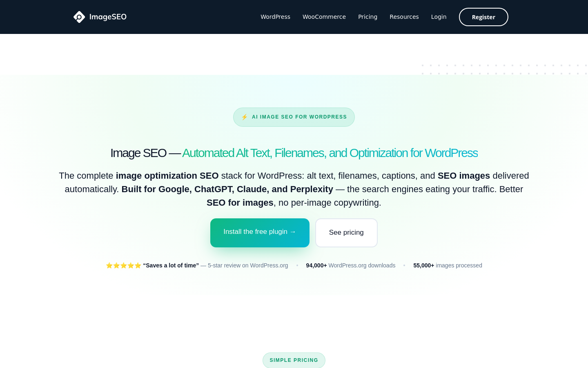Go to Pricing in the top navigation
The image size is (588, 368).
(x=368, y=17)
